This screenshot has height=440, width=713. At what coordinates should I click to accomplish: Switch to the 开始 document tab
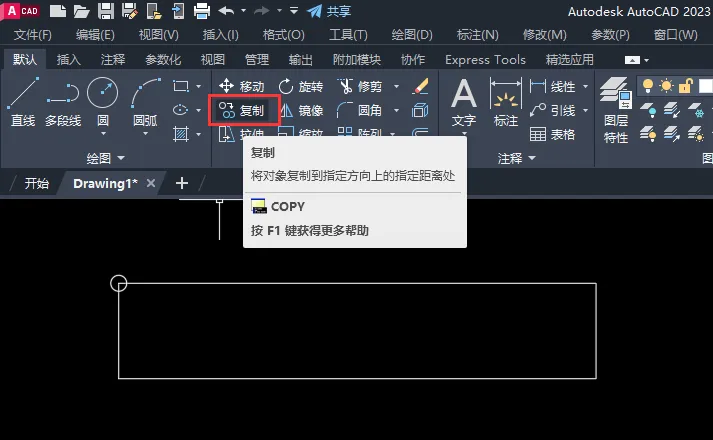pos(36,183)
